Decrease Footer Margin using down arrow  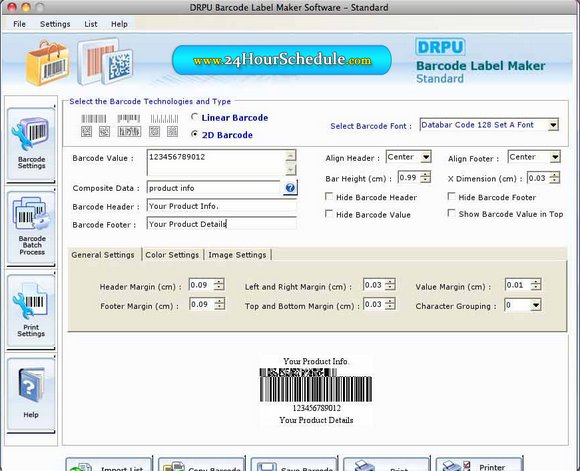point(219,307)
